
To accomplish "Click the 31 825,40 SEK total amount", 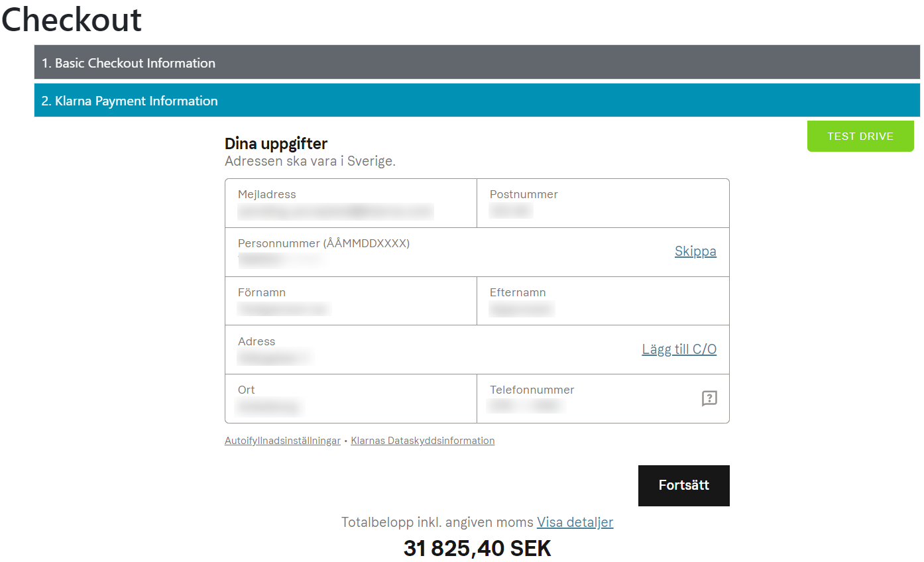I will coord(477,548).
